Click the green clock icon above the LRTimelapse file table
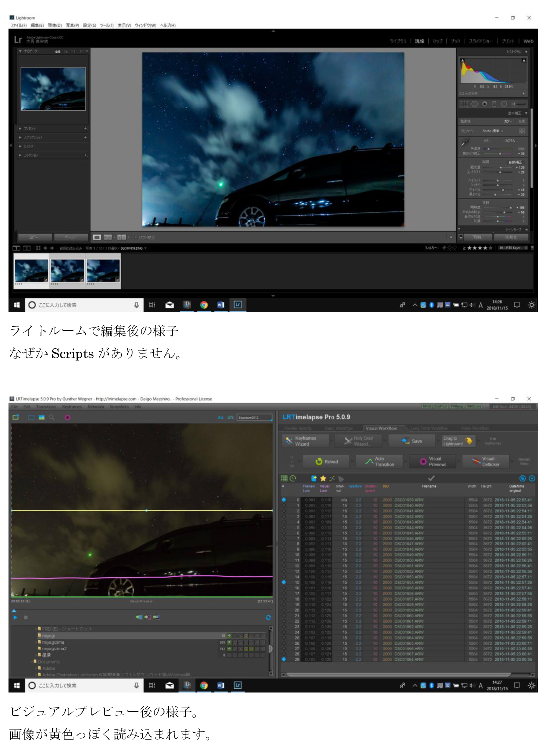This screenshot has height=756, width=554. [293, 478]
